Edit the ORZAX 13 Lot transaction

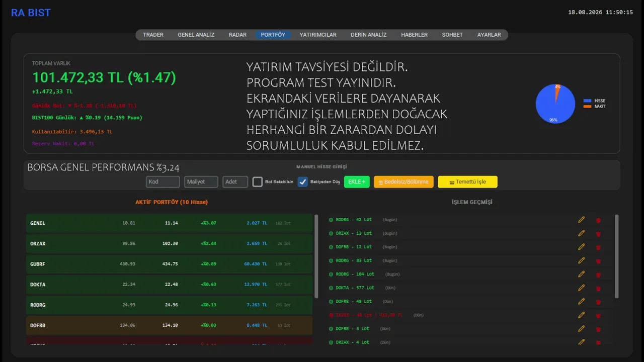[581, 233]
